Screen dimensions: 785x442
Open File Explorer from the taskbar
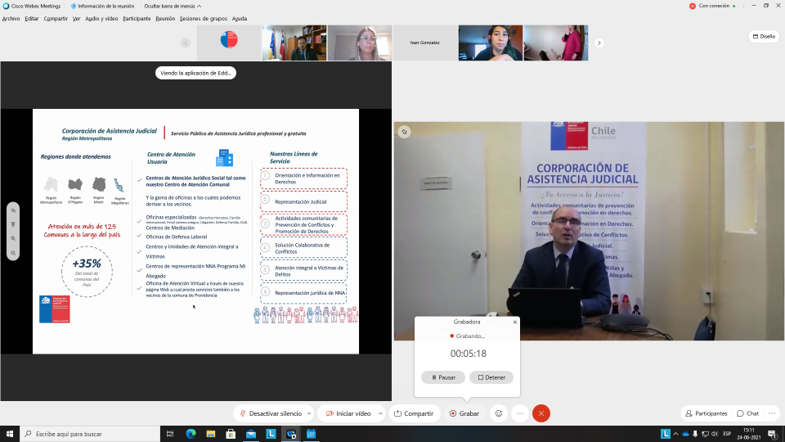coord(211,434)
